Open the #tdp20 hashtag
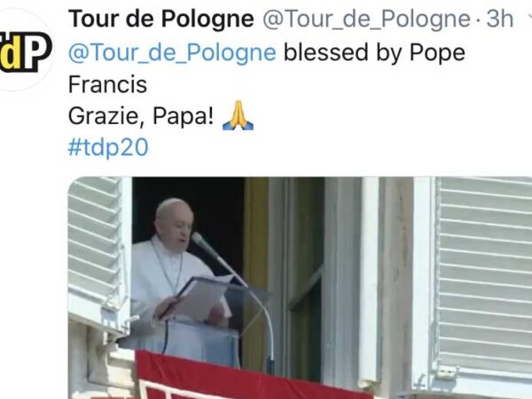 [108, 147]
